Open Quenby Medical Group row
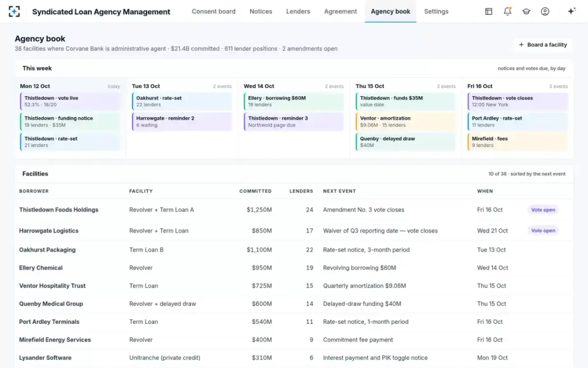This screenshot has width=588, height=368. (294, 304)
